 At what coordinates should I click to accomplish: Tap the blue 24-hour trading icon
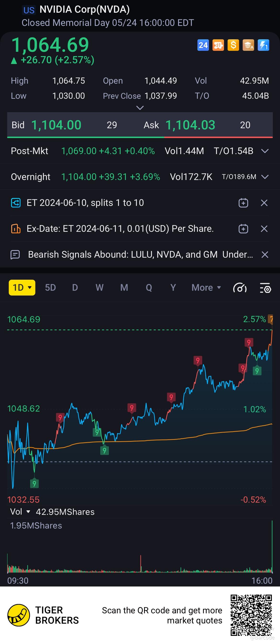[203, 45]
